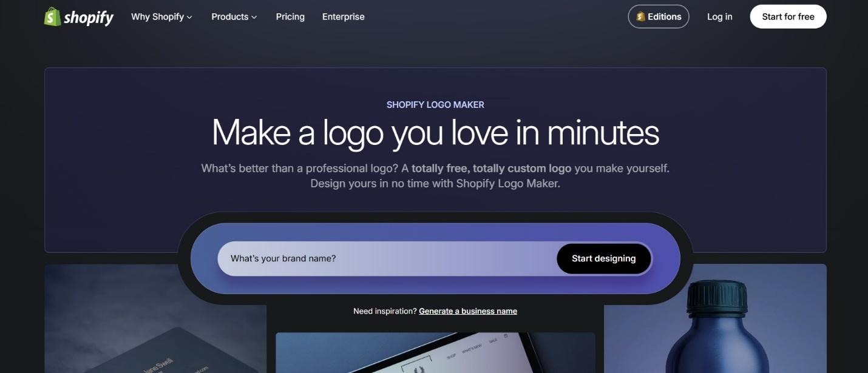The height and width of the screenshot is (373, 868).
Task: Click the SHOPIFY LOGO MAKER label
Action: click(435, 105)
